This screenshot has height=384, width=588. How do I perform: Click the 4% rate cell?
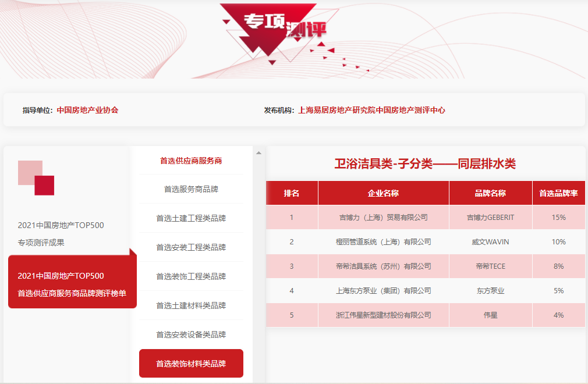point(559,315)
